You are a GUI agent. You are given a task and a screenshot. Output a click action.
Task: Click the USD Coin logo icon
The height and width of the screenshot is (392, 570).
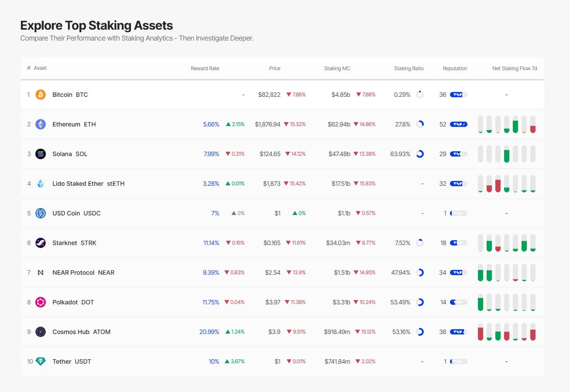[41, 213]
